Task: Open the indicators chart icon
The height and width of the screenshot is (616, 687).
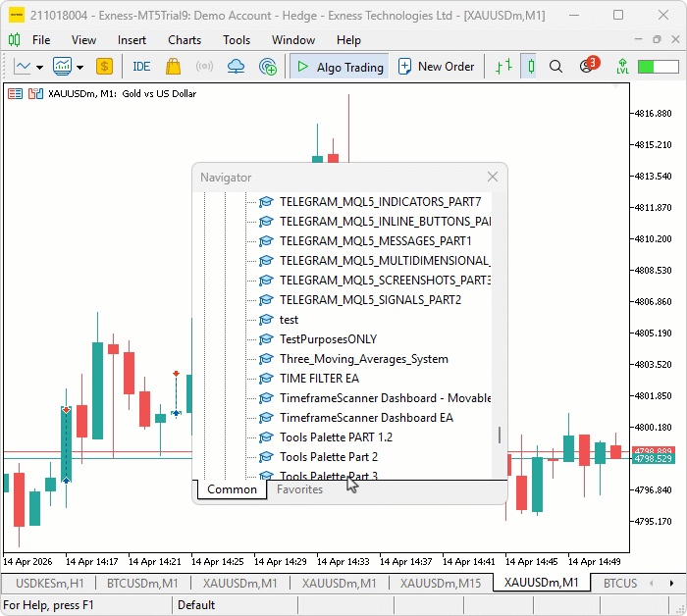Action: (62, 66)
